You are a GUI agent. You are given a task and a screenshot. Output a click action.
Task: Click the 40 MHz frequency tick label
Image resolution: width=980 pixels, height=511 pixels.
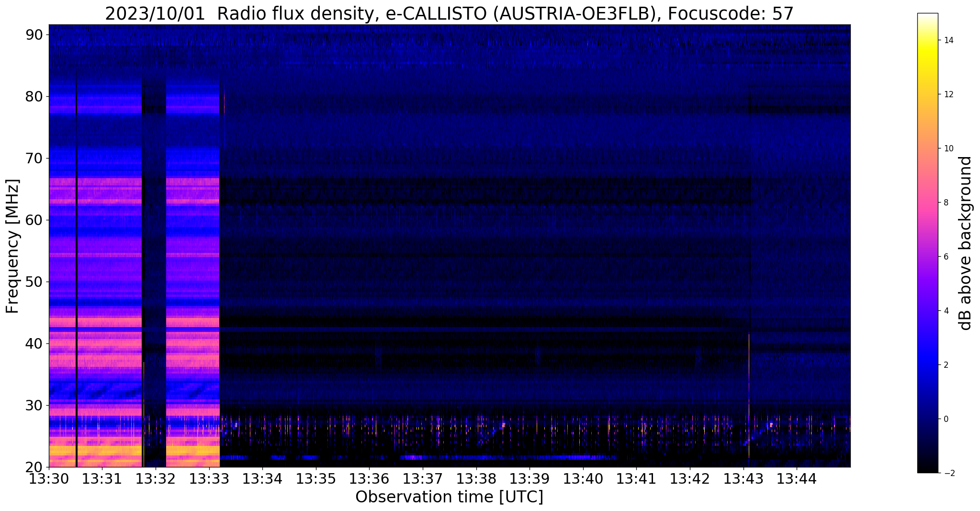tap(35, 343)
